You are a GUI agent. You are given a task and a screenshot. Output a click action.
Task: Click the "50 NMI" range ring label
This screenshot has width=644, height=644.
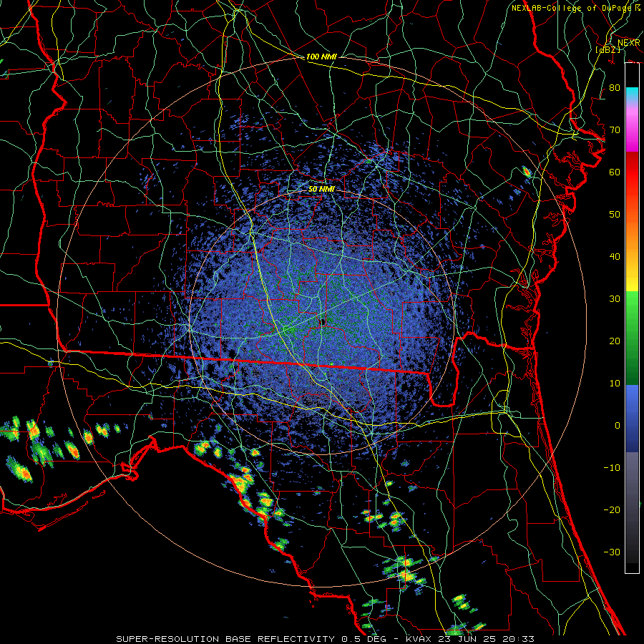point(321,190)
